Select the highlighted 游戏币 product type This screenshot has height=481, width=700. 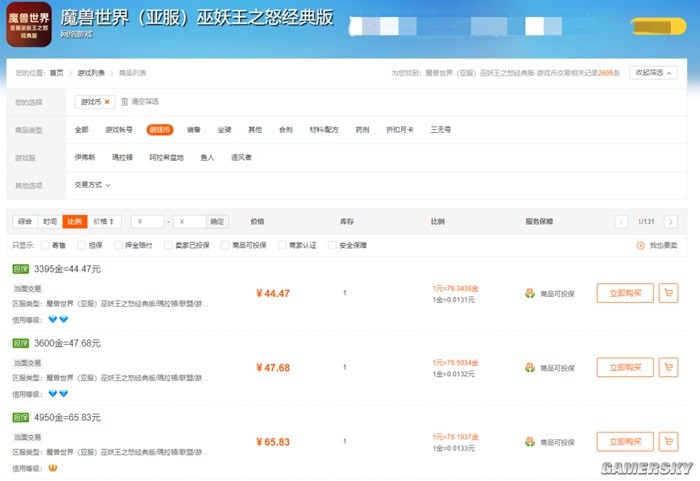click(160, 130)
